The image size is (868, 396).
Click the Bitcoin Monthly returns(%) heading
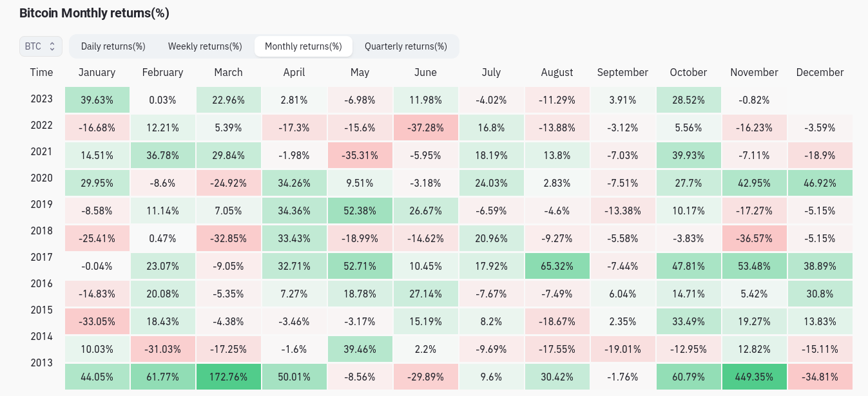click(x=94, y=13)
